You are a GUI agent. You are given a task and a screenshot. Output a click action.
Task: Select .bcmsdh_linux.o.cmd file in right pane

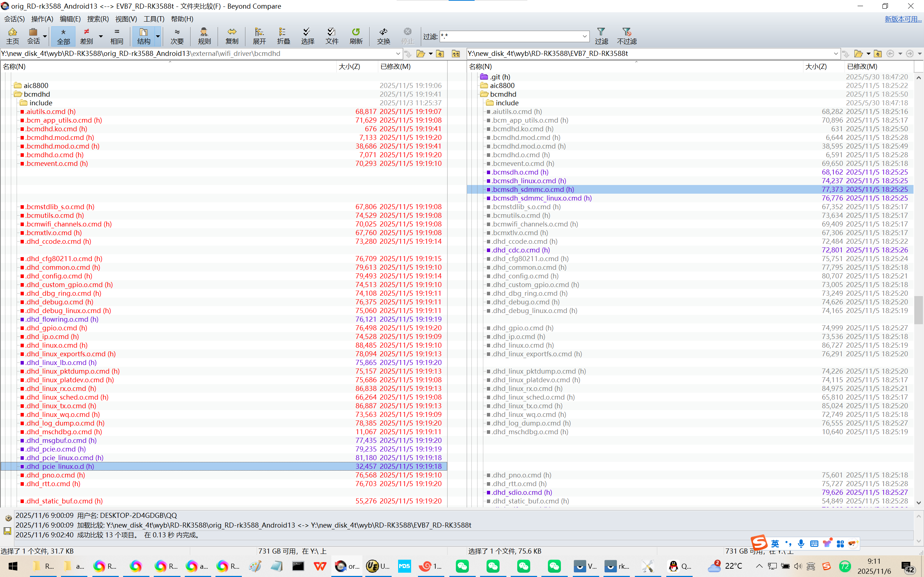tap(528, 181)
